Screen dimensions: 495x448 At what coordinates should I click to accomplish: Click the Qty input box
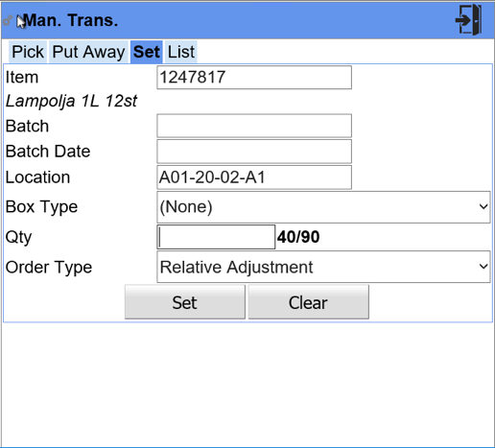click(216, 237)
